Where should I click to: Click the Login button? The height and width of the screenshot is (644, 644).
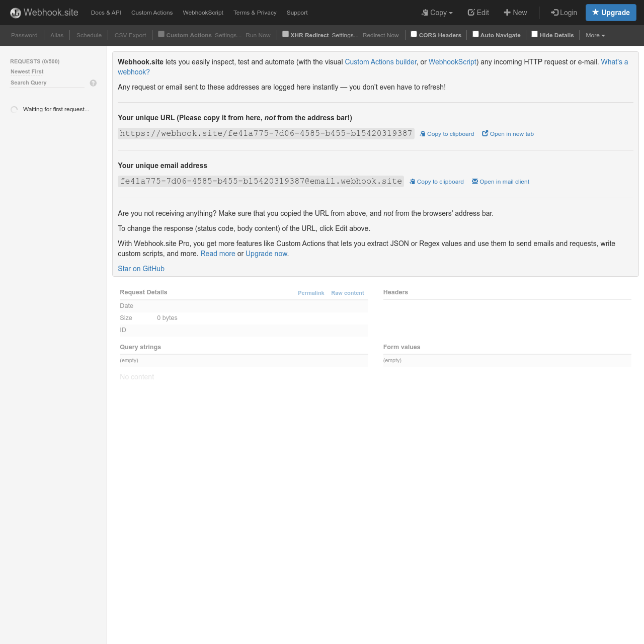pos(564,13)
